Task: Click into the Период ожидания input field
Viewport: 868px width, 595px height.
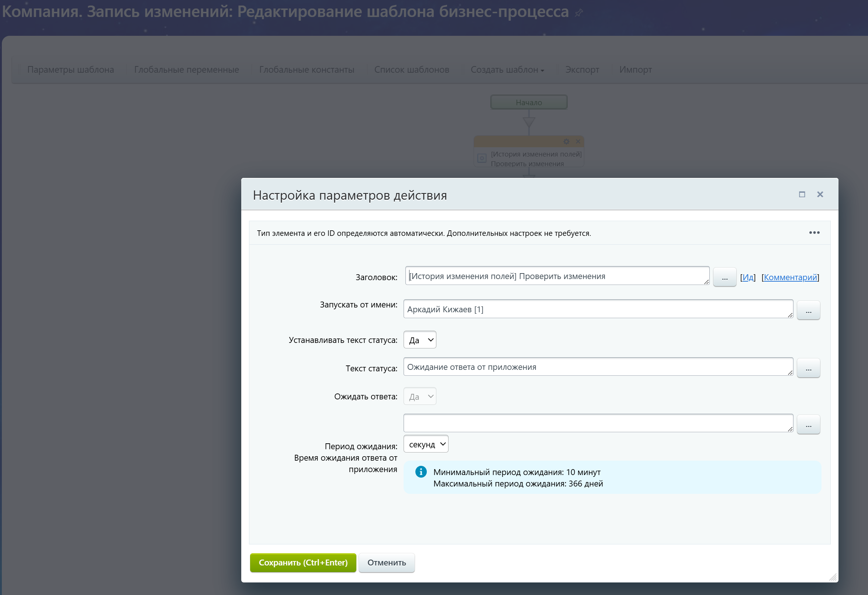Action: pyautogui.click(x=598, y=423)
